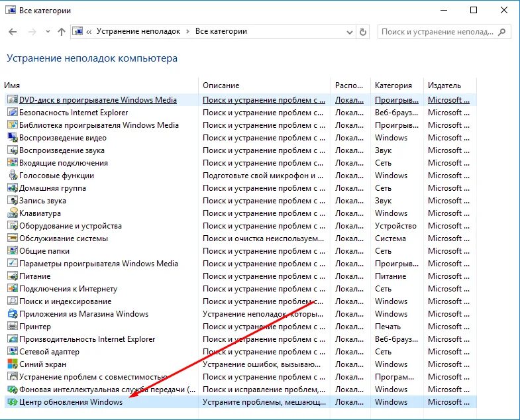Click the Голосовые функции microphone icon
This screenshot has width=520, height=420.
[x=13, y=176]
